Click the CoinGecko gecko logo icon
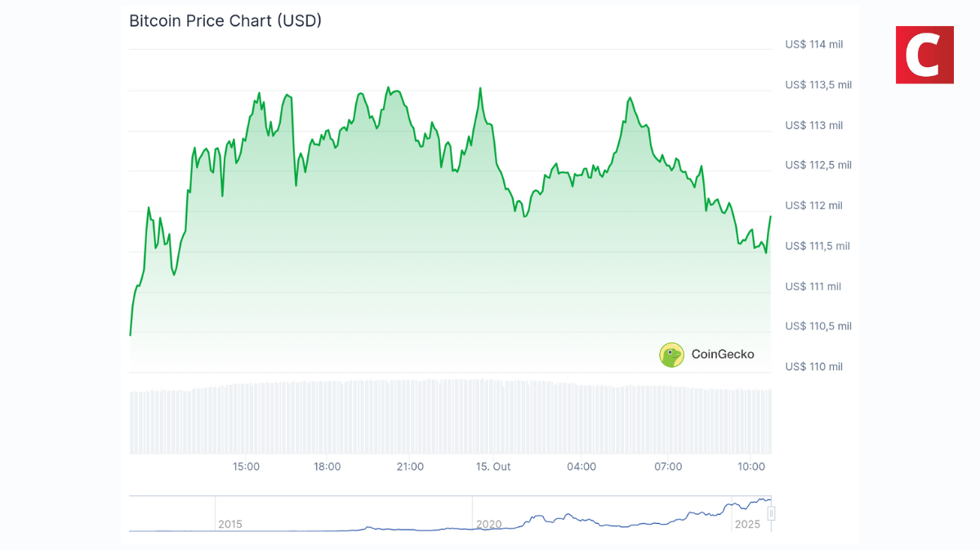 click(x=671, y=355)
